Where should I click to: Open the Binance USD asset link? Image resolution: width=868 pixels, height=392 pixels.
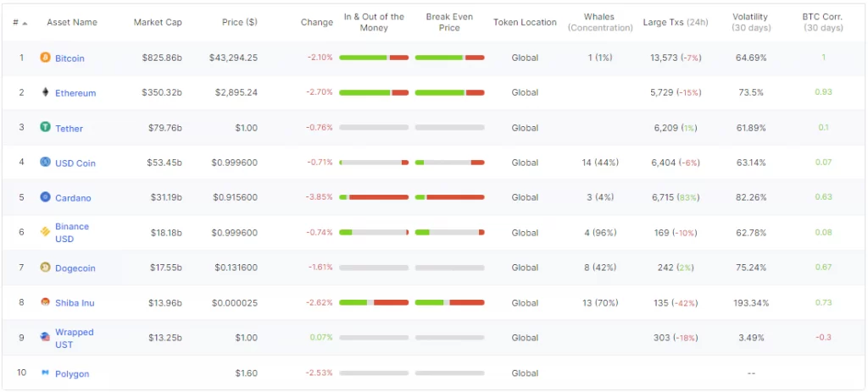72,233
